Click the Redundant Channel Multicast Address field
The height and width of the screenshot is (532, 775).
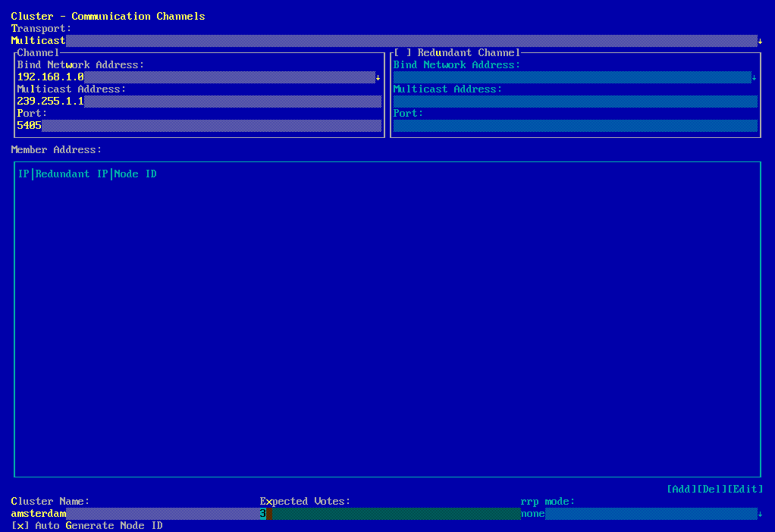575,102
